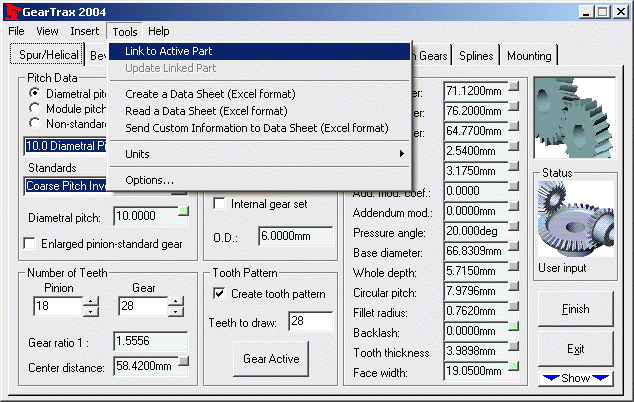Increase Pinion teeth with up arrow
Image resolution: width=634 pixels, height=402 pixels.
[91, 302]
